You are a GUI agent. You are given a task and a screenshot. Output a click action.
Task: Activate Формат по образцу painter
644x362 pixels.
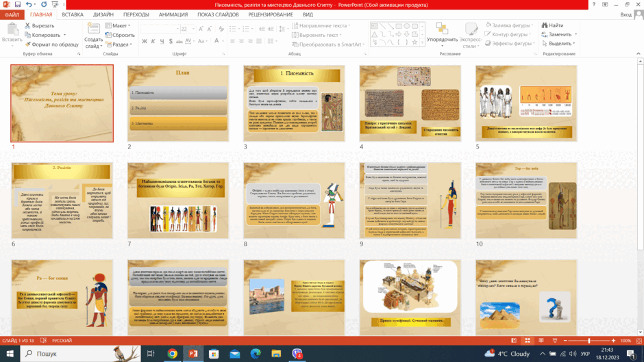(x=51, y=44)
